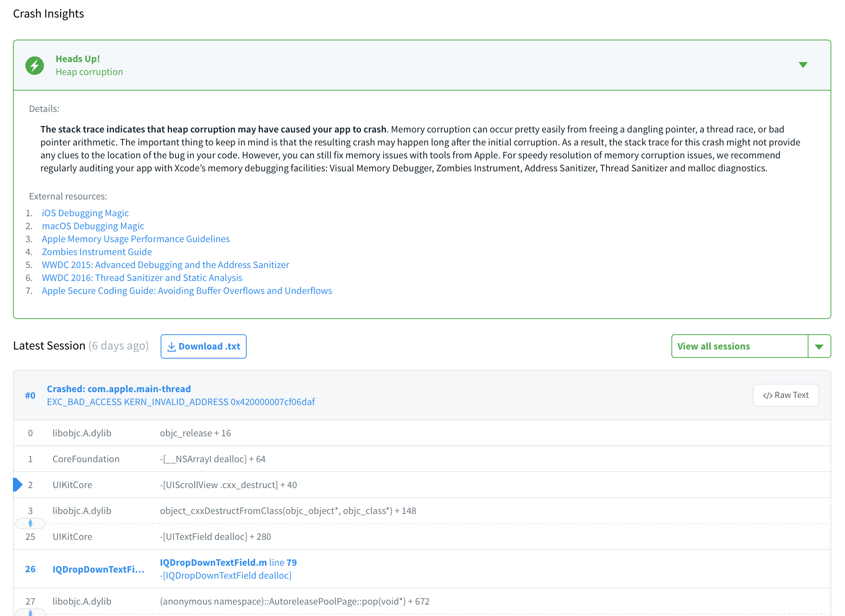Screen dimensions: 845x616
Task: Open the iOS Debugging Magic resource
Action: (x=85, y=213)
